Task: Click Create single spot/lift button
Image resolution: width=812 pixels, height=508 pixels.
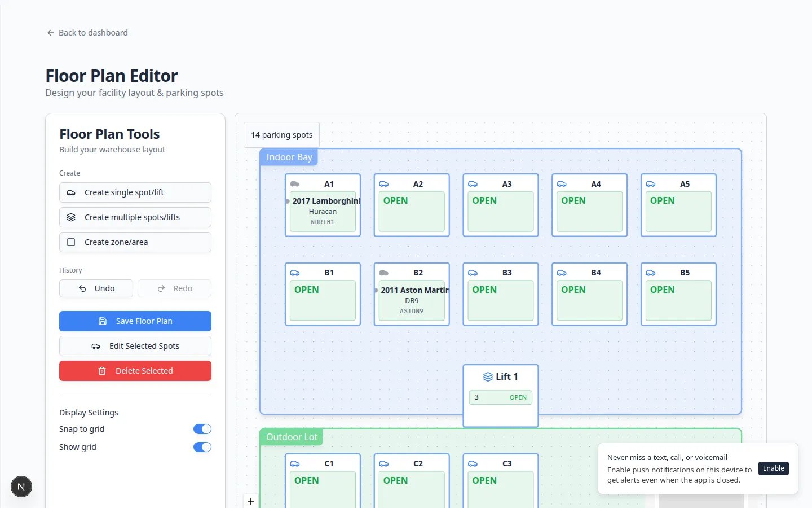Action: pos(135,192)
